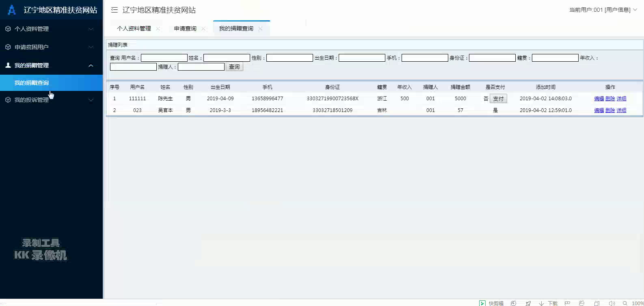Image resolution: width=644 pixels, height=306 pixels.
Task: Click name cell 陈先生
Action: [165, 99]
